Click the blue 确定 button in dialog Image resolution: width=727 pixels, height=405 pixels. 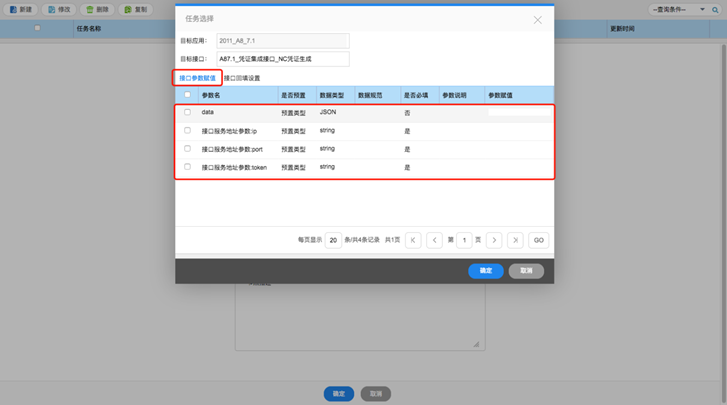485,271
